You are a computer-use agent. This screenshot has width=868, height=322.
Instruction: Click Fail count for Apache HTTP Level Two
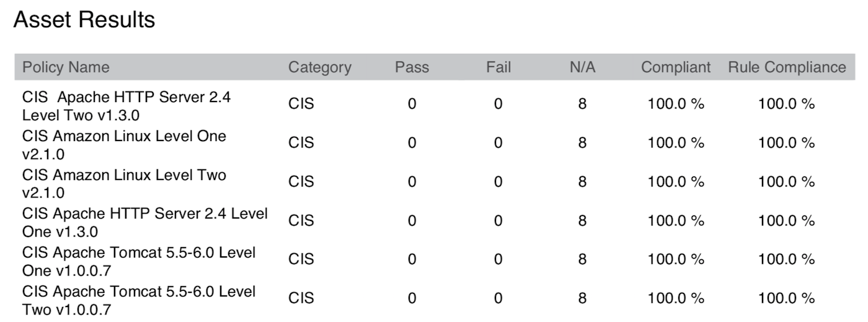click(498, 104)
